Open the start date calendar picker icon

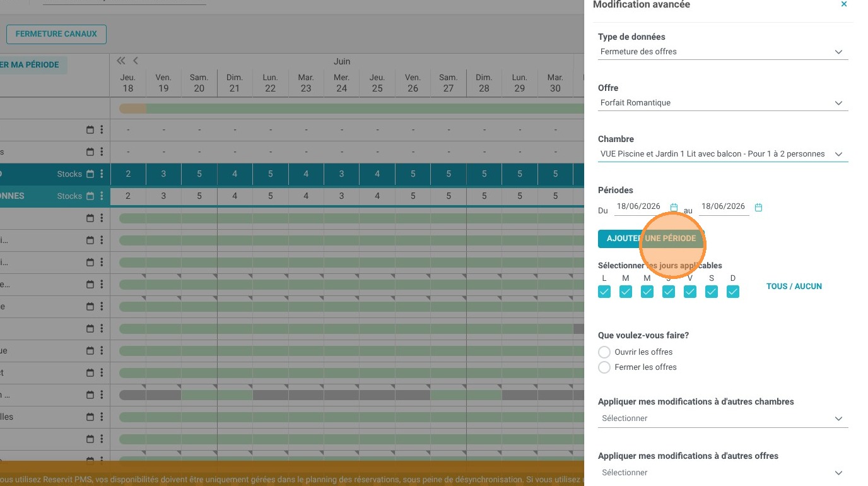[x=674, y=208]
